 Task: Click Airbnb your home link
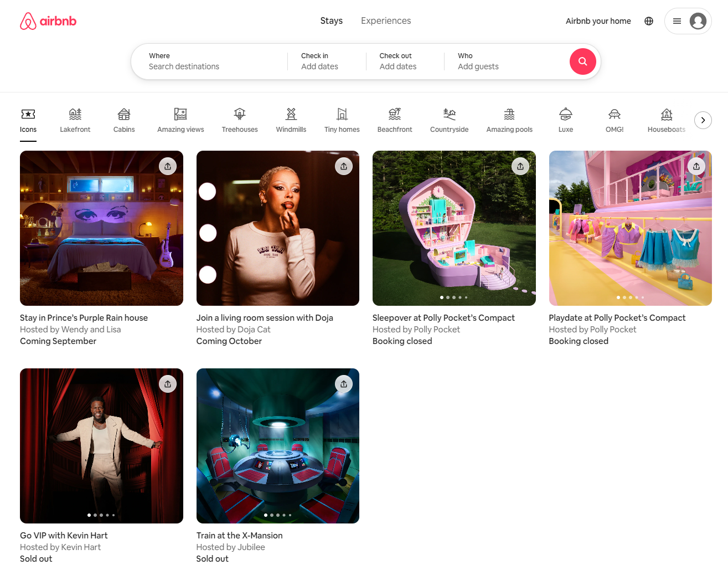pos(598,21)
